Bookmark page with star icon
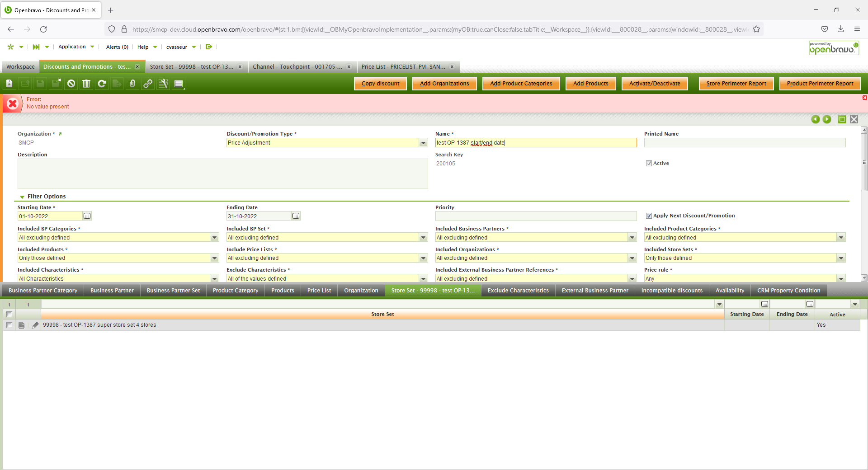Screen dimensions: 868x470 (756, 29)
